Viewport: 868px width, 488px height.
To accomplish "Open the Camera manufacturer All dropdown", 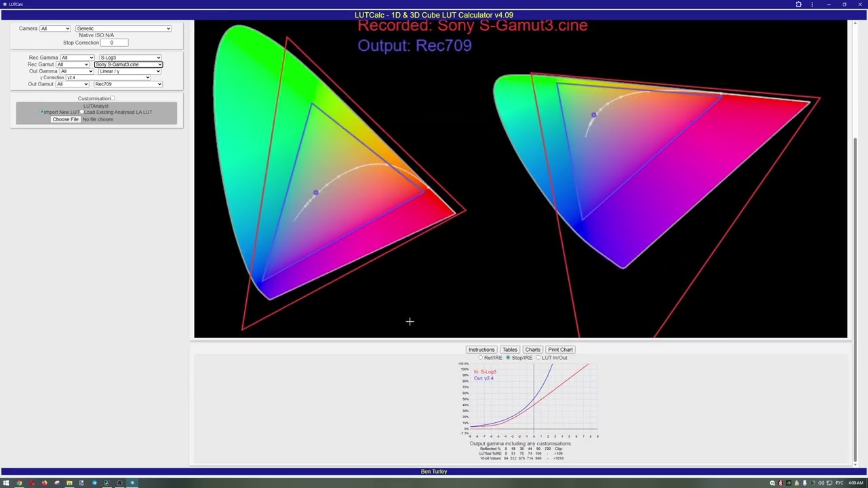I will (55, 28).
